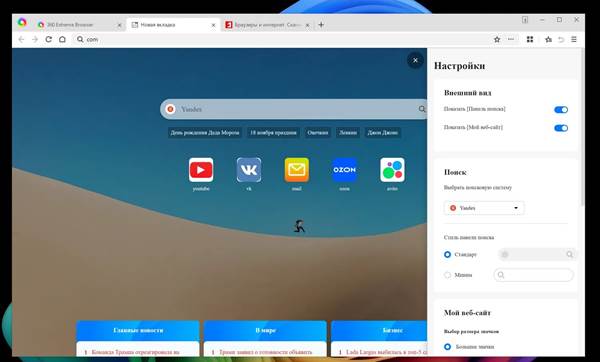The image size is (600, 362).
Task: Open the first Главные новости headline
Action: [135, 352]
